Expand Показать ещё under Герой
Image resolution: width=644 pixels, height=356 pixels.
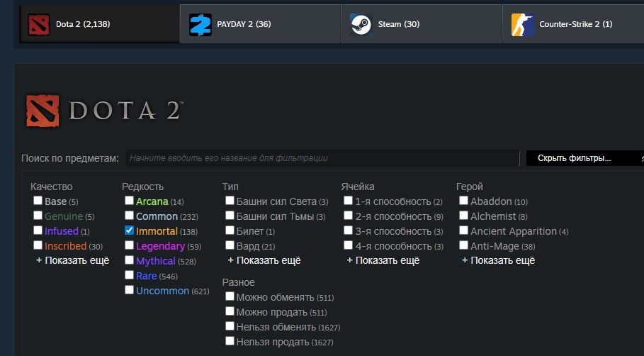[498, 261]
